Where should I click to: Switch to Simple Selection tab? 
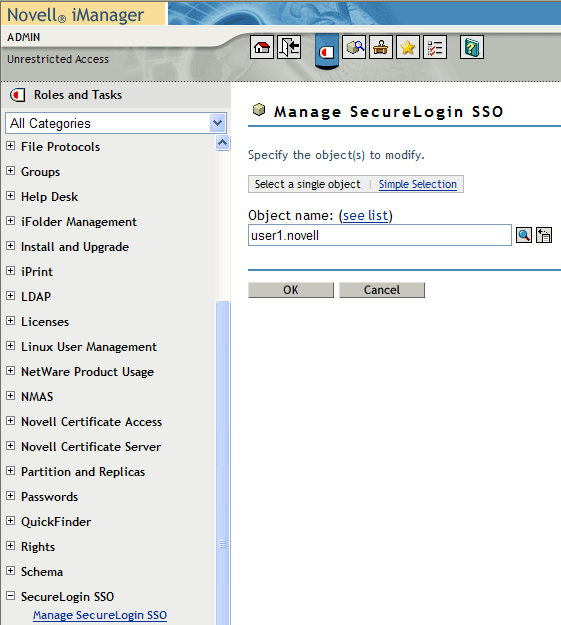417,184
